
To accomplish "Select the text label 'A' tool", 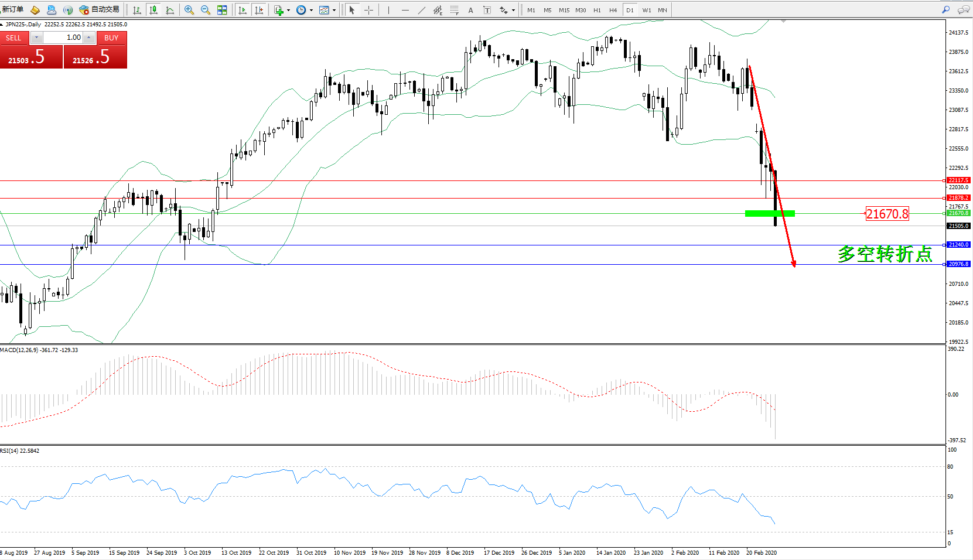I will tap(470, 10).
